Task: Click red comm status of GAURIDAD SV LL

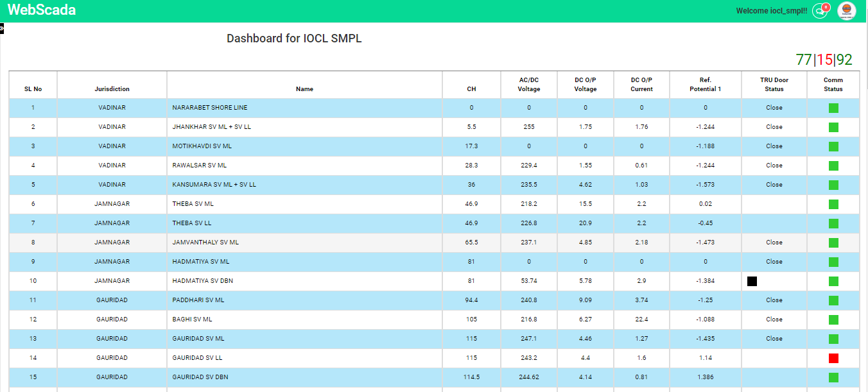Action: 833,358
